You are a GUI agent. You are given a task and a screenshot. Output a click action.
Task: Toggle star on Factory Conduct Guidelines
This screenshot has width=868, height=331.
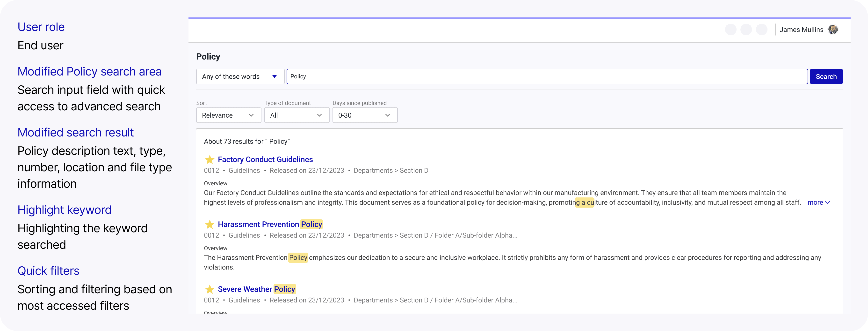(x=210, y=159)
